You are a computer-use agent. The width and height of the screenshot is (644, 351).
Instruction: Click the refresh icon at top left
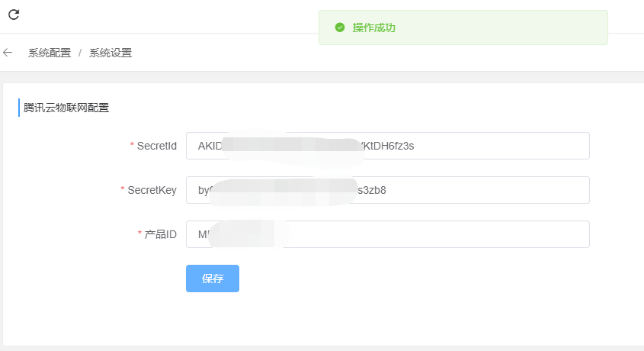click(x=14, y=14)
